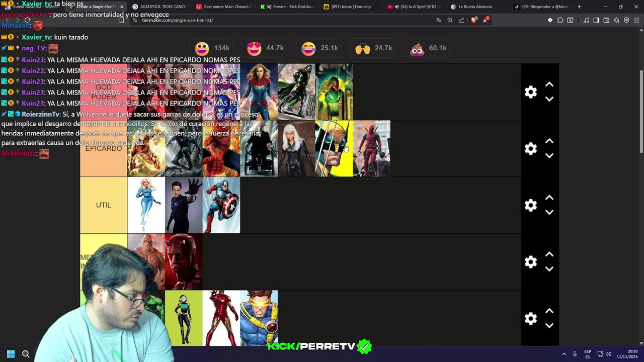Open Brave Rewards triangle icon

click(x=486, y=20)
